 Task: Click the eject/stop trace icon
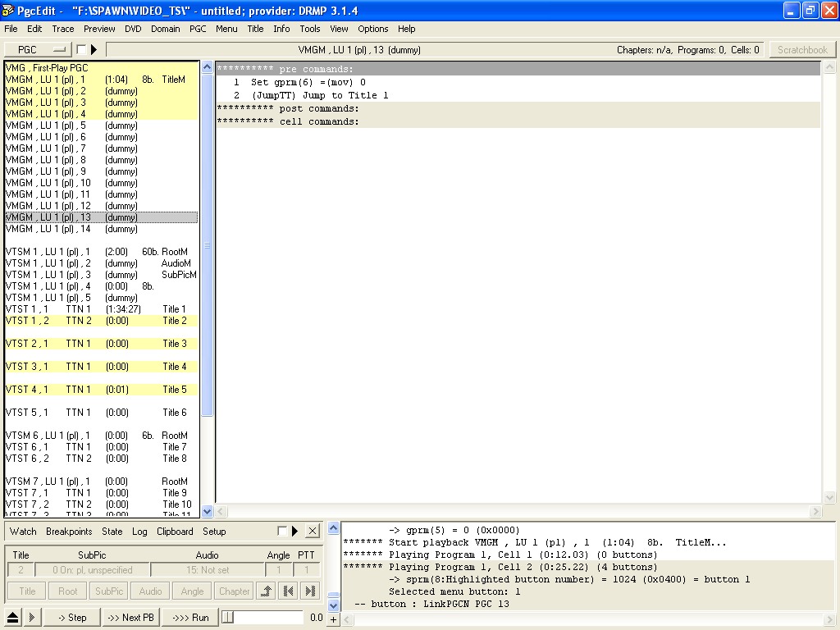[12, 617]
